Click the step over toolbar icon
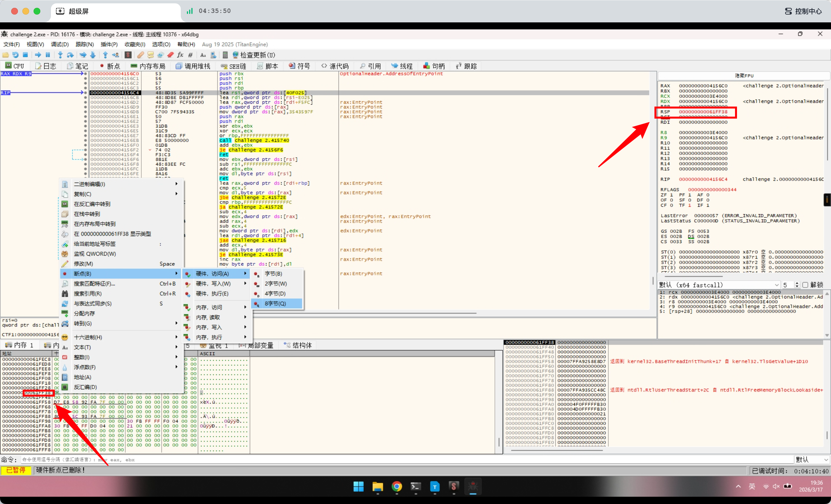The height and width of the screenshot is (504, 831). [70, 55]
